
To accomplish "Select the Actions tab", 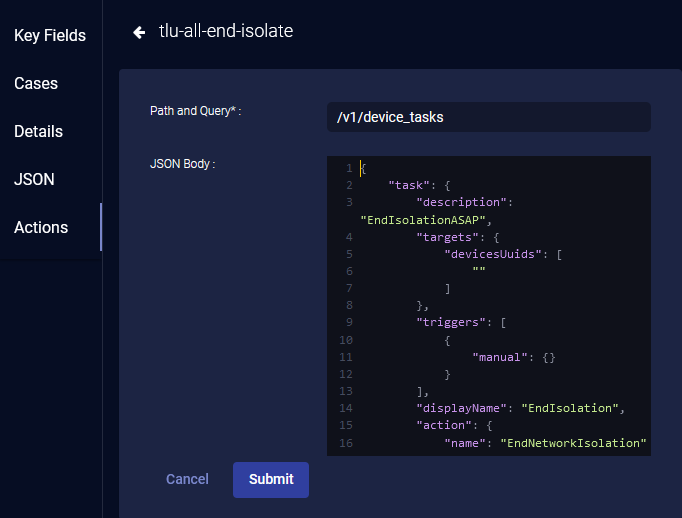I will [x=41, y=228].
